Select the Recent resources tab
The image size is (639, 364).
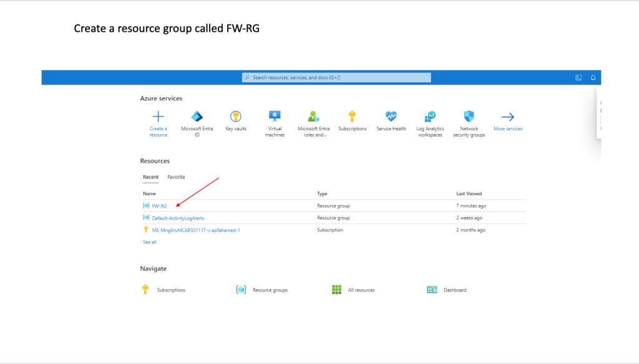click(x=150, y=177)
